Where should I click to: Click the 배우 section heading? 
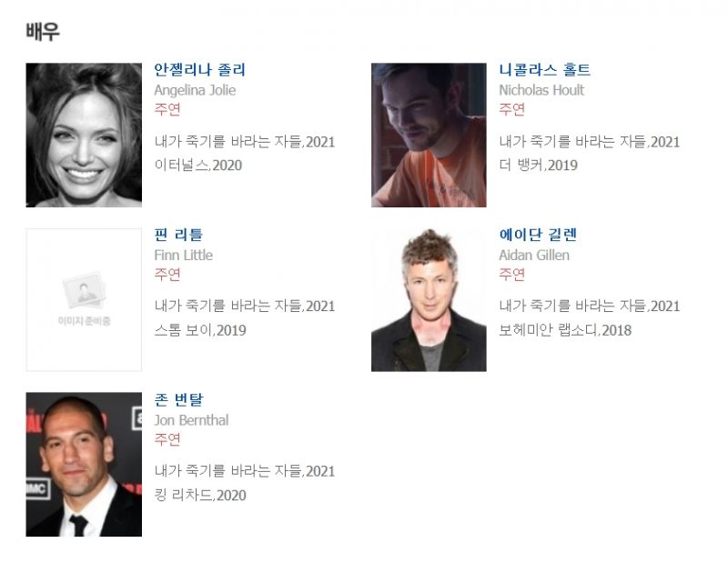click(43, 32)
